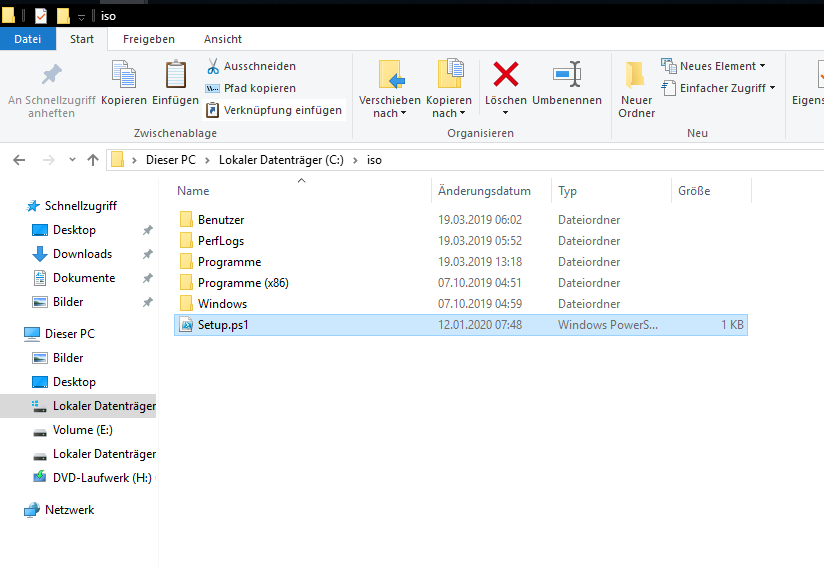Open Downloads in the navigation pane
The image size is (824, 567).
tap(83, 254)
